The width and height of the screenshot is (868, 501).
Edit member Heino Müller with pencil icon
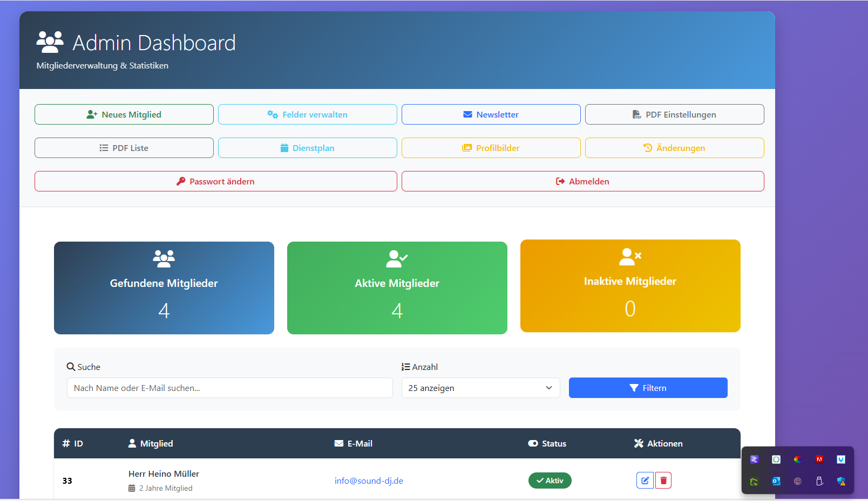pyautogui.click(x=645, y=481)
